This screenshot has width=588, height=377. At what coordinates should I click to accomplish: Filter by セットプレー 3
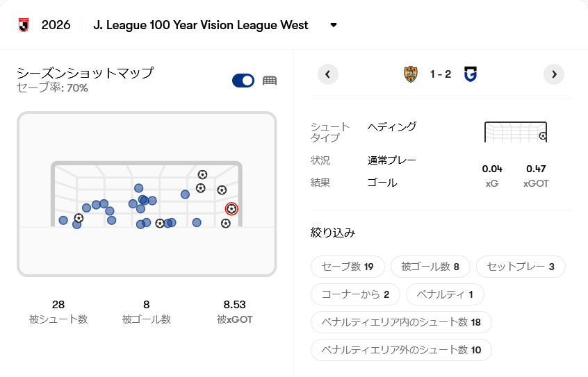[x=521, y=267]
